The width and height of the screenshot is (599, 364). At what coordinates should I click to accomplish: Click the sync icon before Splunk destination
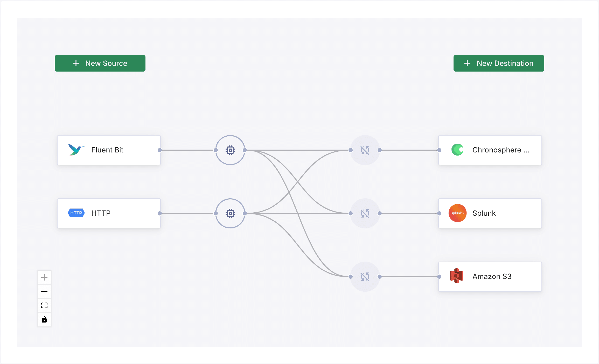click(x=365, y=213)
